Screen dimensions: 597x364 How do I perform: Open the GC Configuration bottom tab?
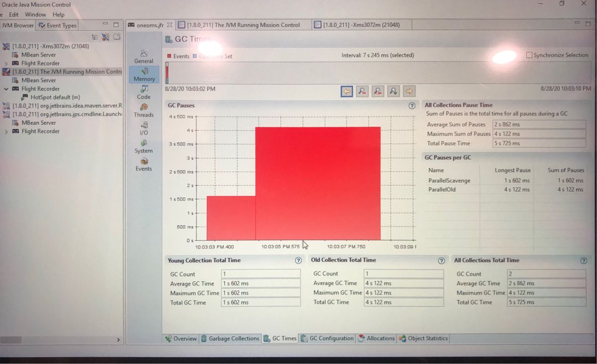(x=327, y=339)
